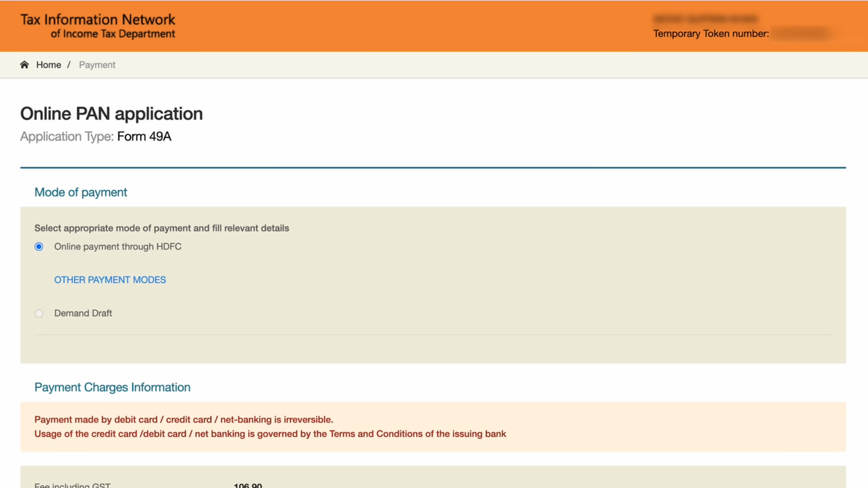Click the Demand Draft radio label text

[x=83, y=313]
